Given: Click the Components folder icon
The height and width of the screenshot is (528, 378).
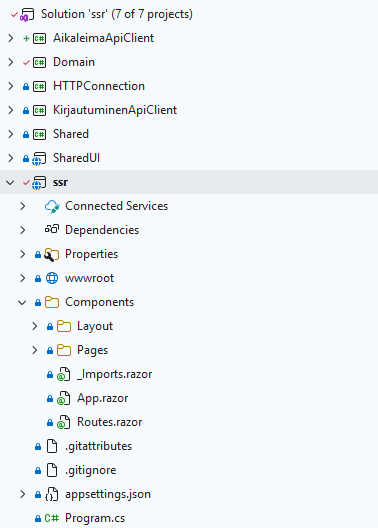Looking at the screenshot, I should click(52, 302).
